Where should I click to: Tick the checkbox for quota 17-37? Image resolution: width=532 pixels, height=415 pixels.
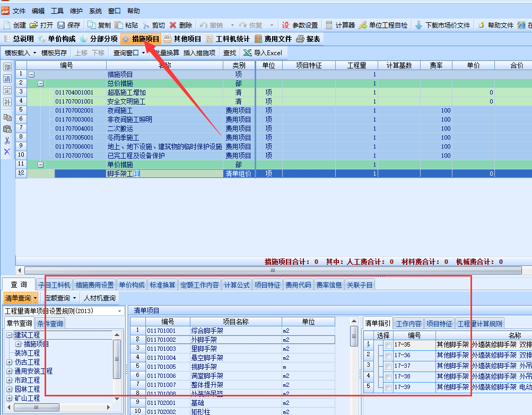coord(389,367)
